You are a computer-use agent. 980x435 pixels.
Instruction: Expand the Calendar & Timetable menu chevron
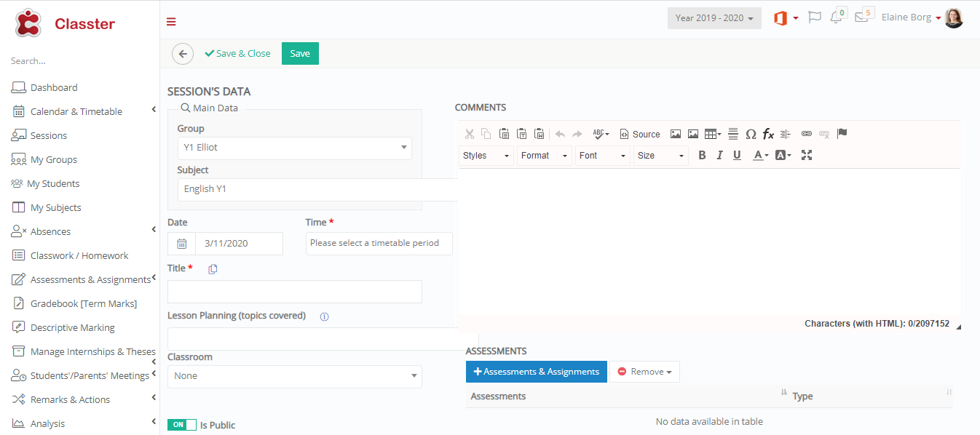154,109
